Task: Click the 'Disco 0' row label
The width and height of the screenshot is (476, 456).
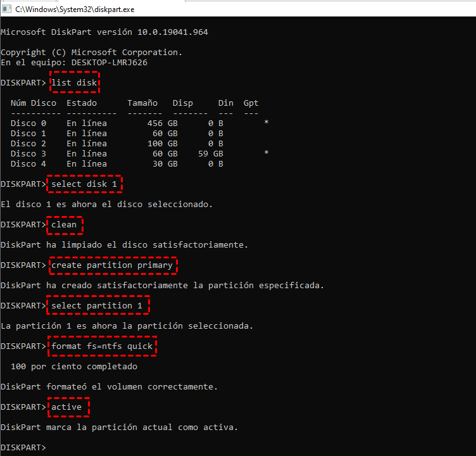Action: 28,123
